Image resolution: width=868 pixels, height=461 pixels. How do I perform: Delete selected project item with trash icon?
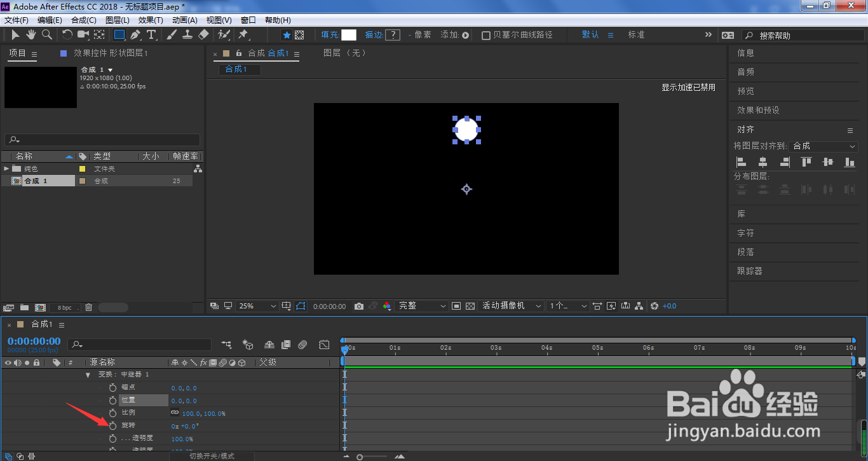[88, 307]
